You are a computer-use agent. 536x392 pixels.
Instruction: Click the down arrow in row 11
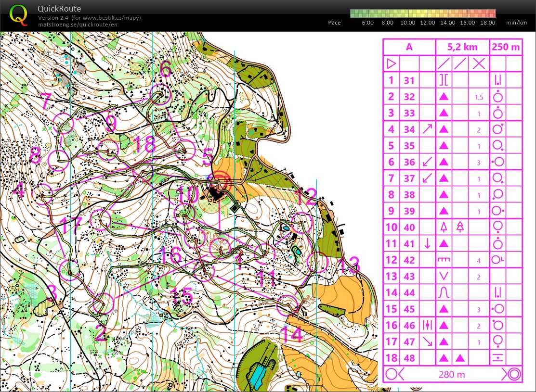tap(427, 243)
